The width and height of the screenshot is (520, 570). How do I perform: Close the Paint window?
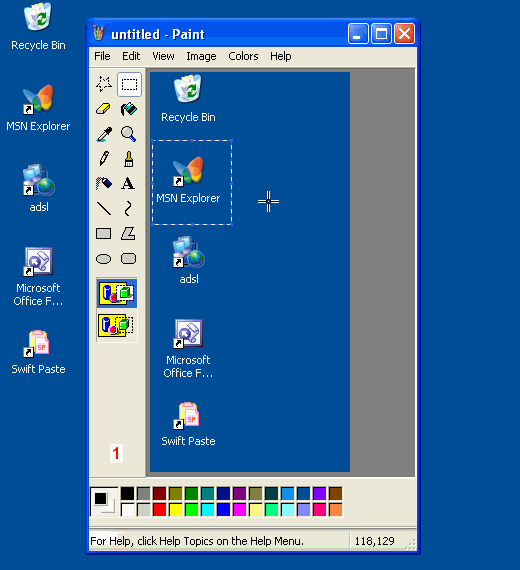coord(404,34)
